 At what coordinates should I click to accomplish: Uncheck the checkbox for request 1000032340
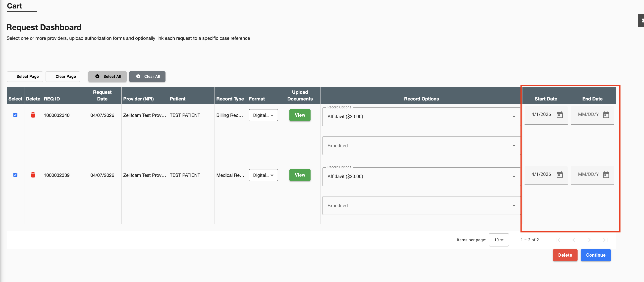15,115
